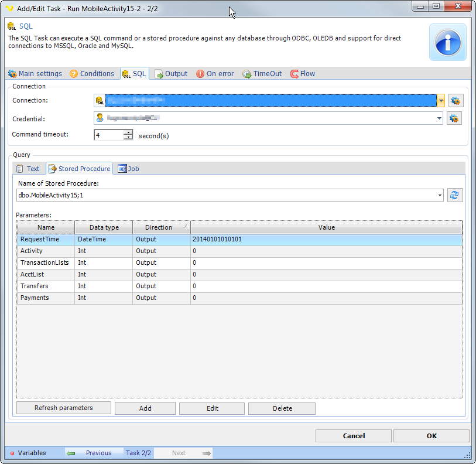Open the Conditions tab
Image resolution: width=476 pixels, height=464 pixels.
pyautogui.click(x=91, y=74)
